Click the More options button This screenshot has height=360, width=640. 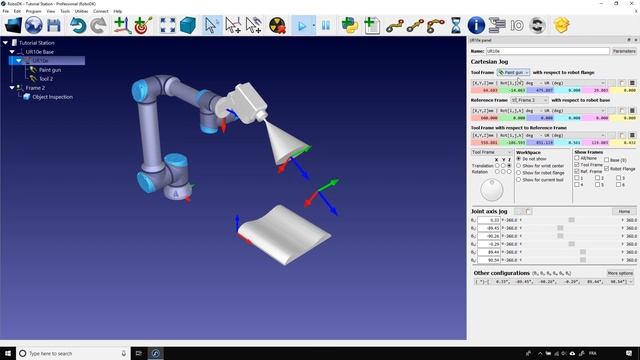(620, 273)
